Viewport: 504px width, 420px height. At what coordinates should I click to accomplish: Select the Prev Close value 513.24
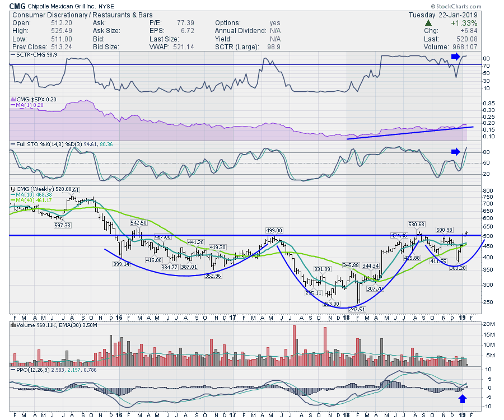[x=62, y=47]
